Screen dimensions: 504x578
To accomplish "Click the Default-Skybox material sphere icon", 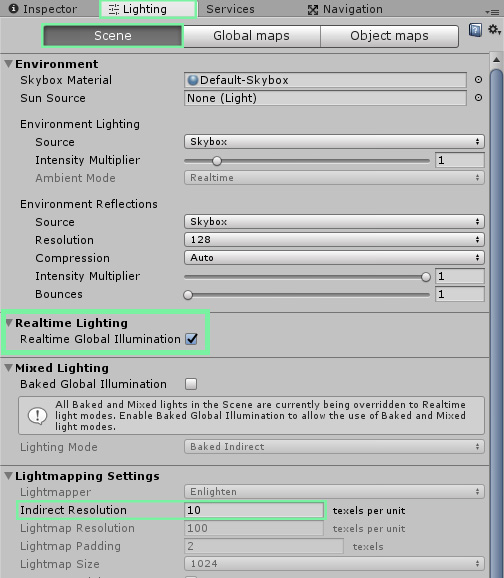I will click(192, 80).
